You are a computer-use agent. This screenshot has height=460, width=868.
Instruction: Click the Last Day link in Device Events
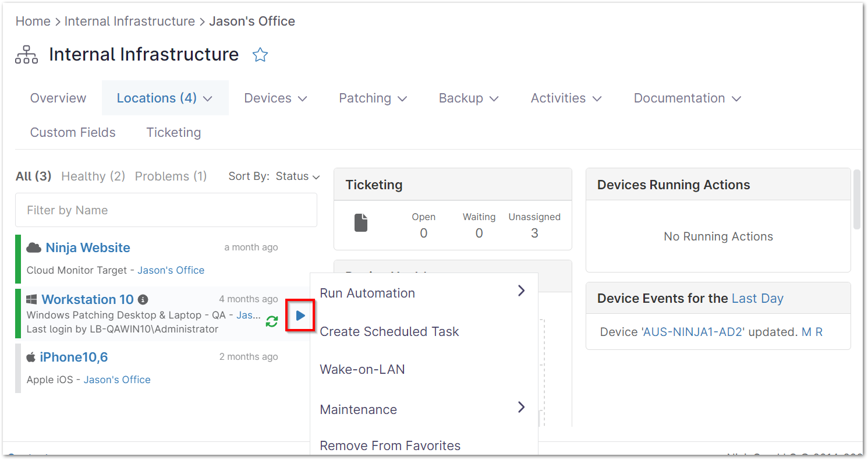757,299
